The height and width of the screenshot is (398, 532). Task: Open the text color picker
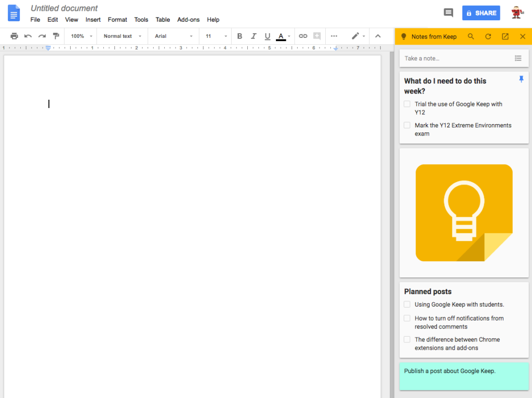point(281,36)
